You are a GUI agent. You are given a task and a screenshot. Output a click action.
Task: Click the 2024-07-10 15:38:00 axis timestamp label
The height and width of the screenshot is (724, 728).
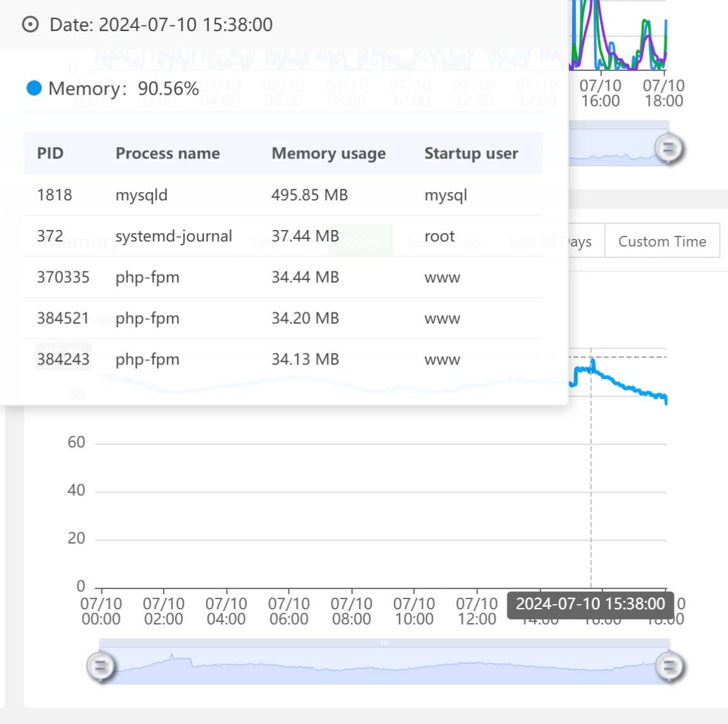590,604
